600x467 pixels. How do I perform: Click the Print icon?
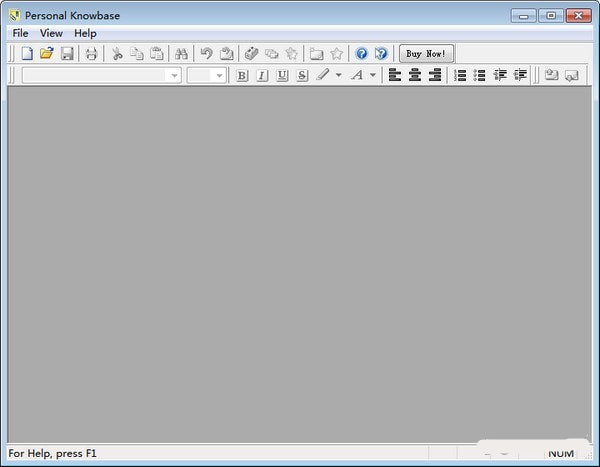(91, 54)
